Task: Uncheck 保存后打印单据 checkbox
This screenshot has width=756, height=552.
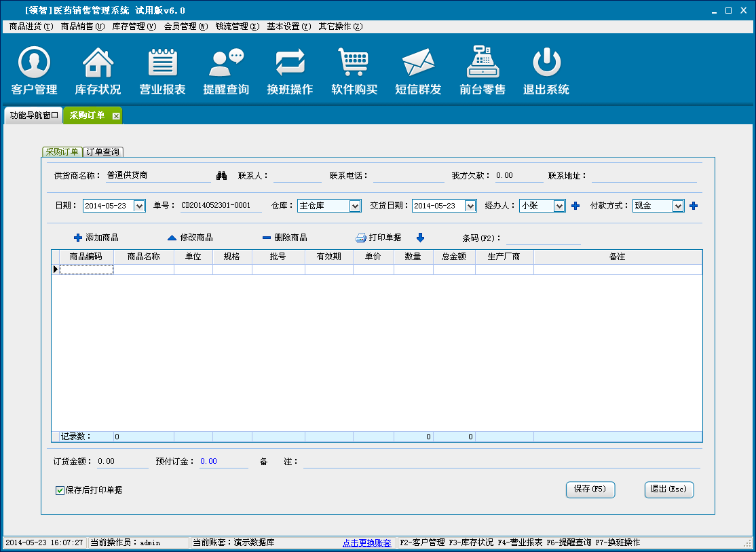Action: click(60, 490)
